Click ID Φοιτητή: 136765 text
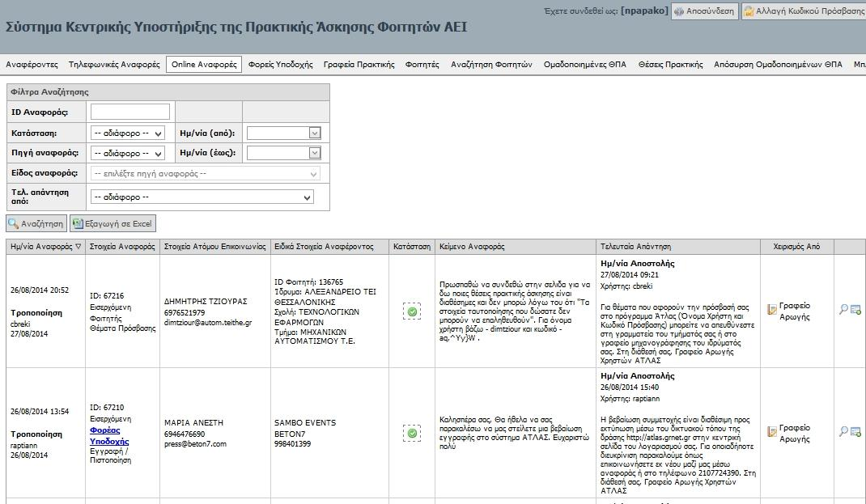 [x=308, y=282]
